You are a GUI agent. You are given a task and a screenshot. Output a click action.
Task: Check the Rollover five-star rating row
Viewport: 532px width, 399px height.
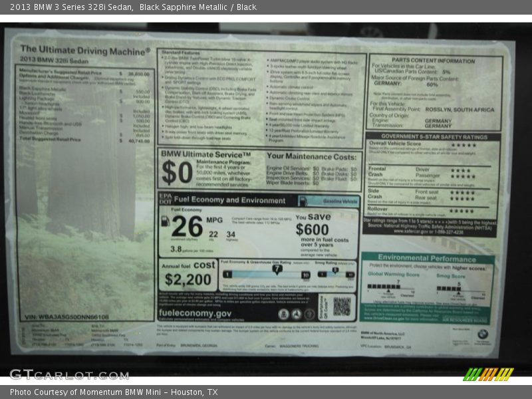point(462,209)
